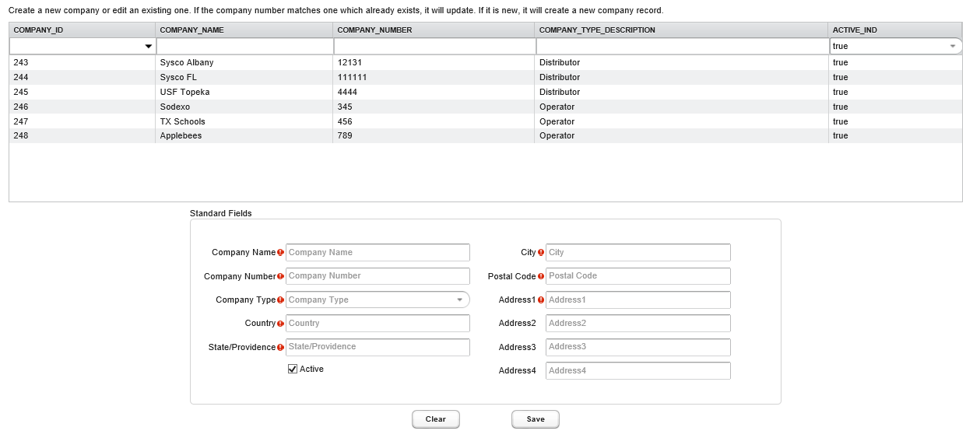Click the COMPANY_NUMBER filter field
This screenshot has width=980, height=438.
(434, 47)
